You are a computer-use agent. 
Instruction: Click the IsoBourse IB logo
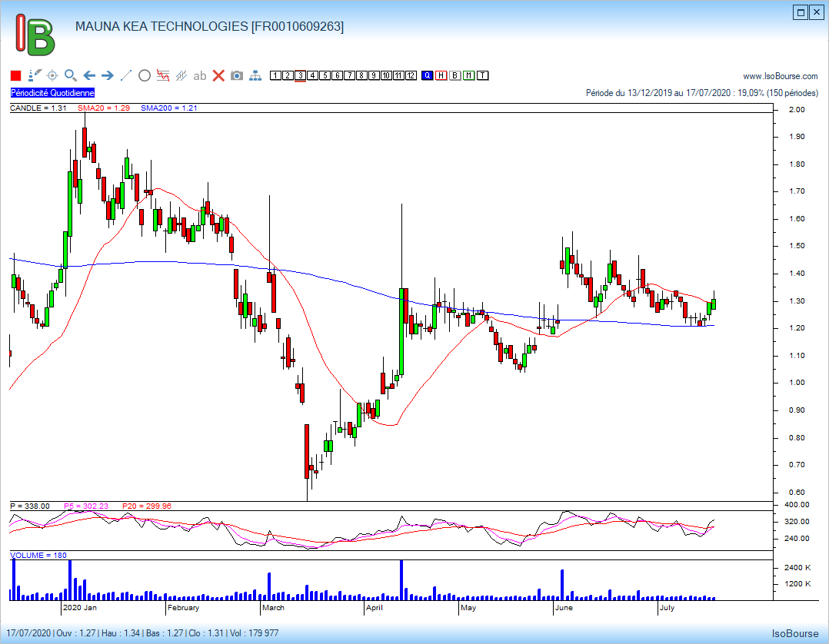pos(35,35)
